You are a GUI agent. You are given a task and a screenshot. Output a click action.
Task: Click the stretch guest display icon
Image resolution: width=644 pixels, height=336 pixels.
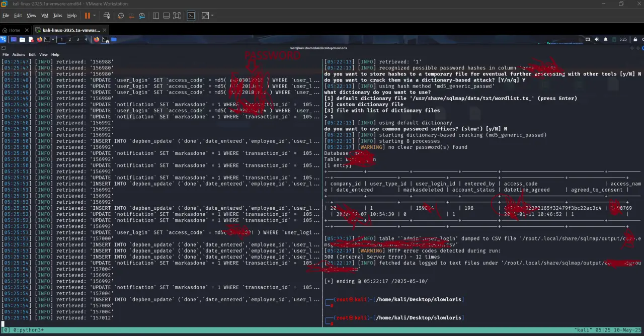tap(205, 16)
